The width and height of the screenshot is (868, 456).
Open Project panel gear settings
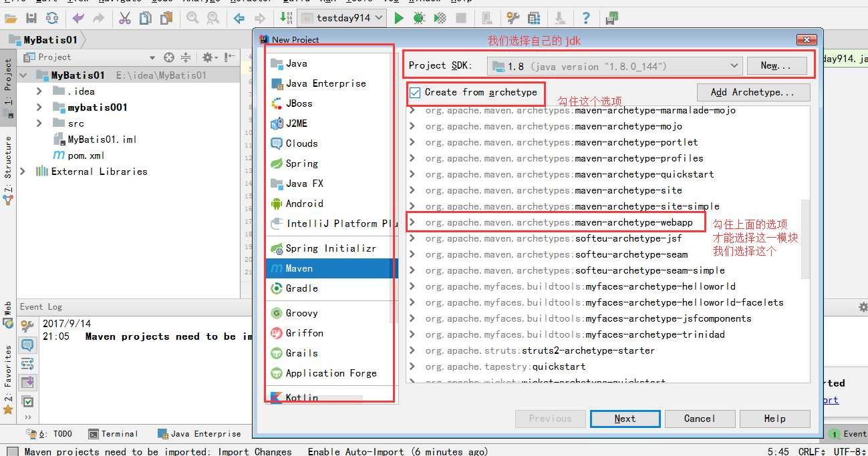[209, 57]
